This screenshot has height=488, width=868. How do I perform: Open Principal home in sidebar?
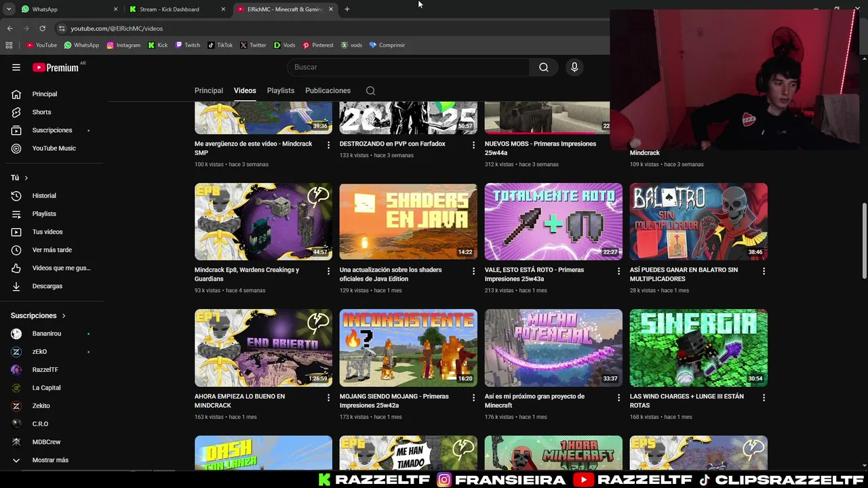point(52,94)
